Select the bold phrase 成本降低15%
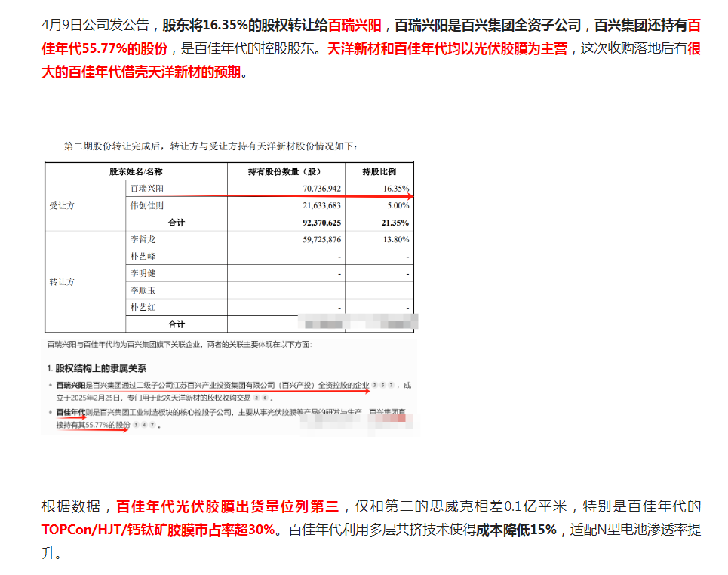 pos(516,530)
